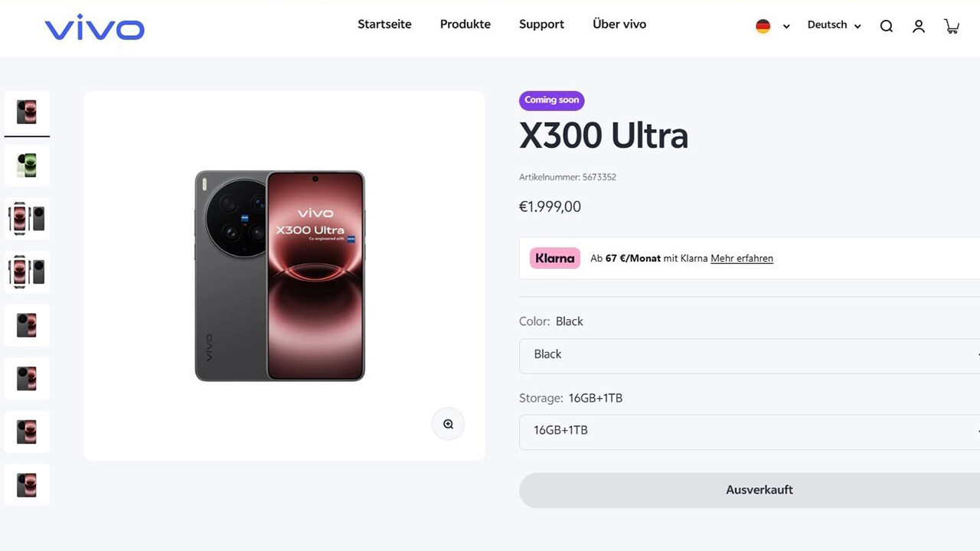The image size is (980, 551).
Task: Click the Mehr erfahren Klarna link
Action: [741, 259]
